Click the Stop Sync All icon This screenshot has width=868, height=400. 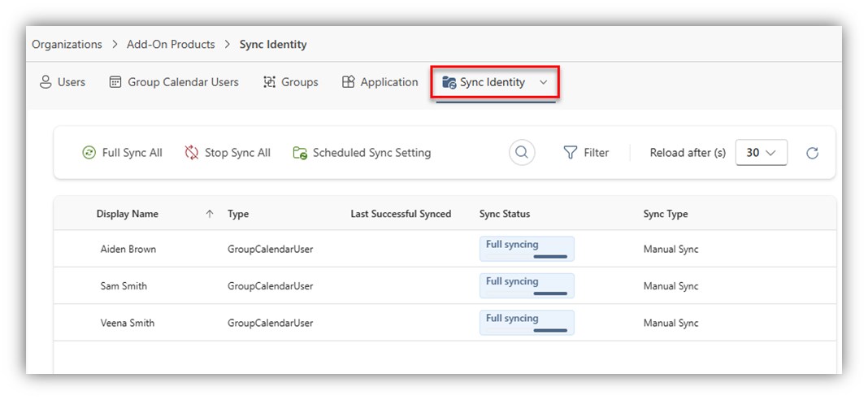point(192,153)
